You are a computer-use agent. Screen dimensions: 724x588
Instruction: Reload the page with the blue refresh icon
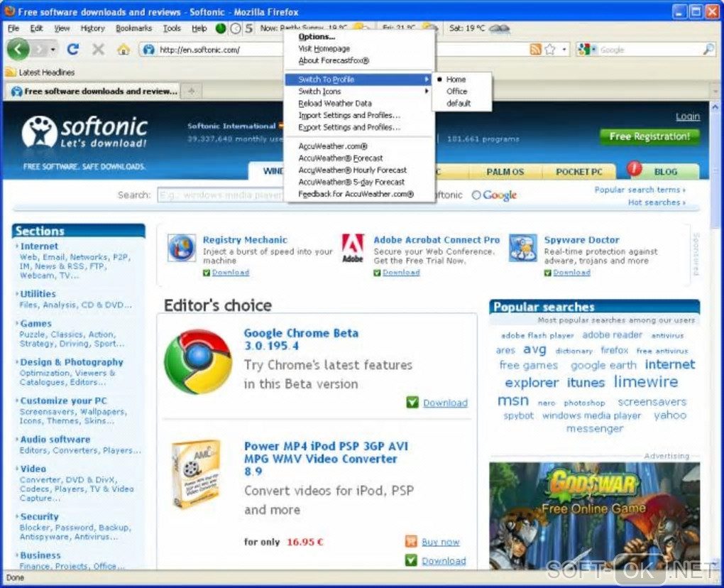(73, 49)
